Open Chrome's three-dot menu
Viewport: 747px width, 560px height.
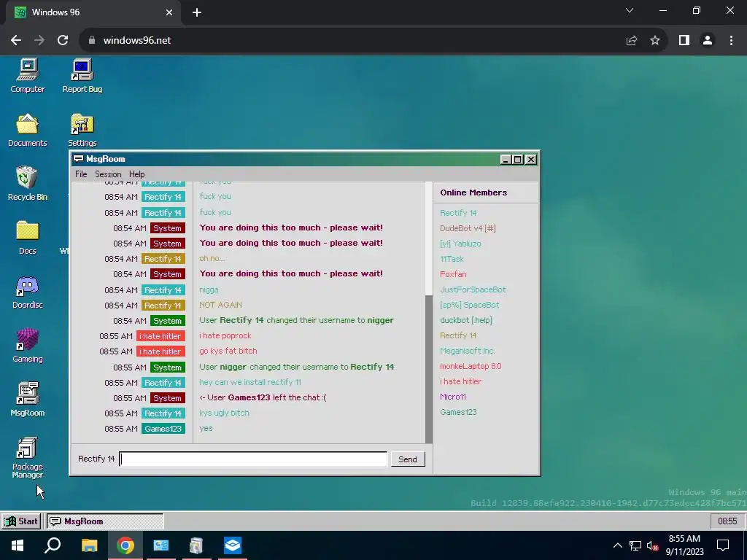click(x=731, y=41)
